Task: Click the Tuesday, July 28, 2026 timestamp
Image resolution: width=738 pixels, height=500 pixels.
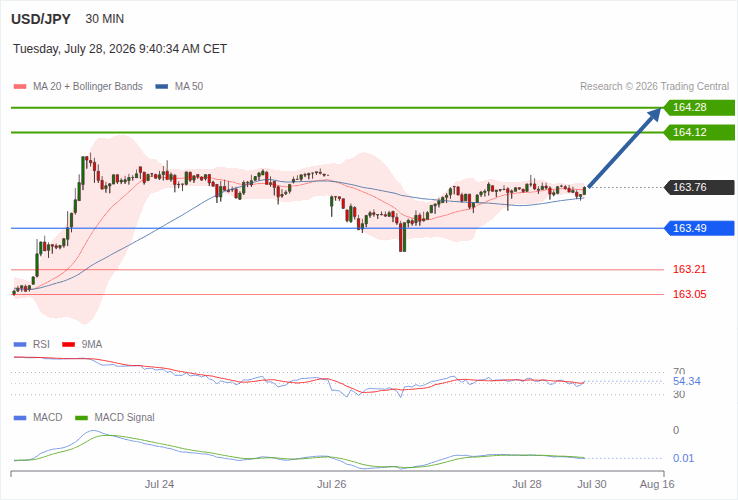Action: (120, 49)
